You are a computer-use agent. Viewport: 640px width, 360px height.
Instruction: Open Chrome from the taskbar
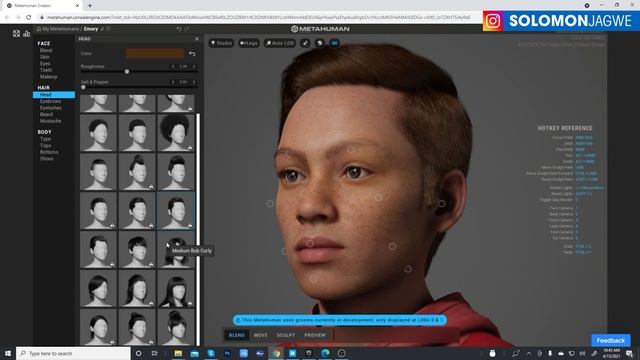coord(276,353)
